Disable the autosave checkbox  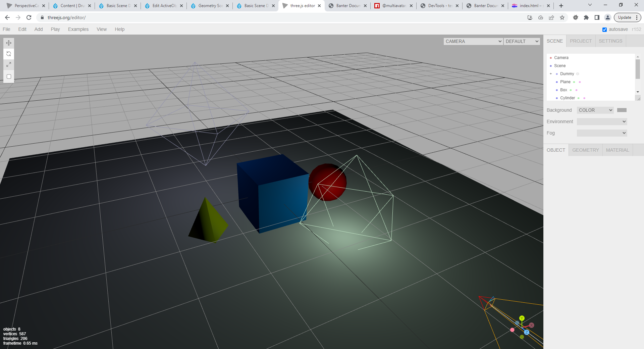pos(604,30)
